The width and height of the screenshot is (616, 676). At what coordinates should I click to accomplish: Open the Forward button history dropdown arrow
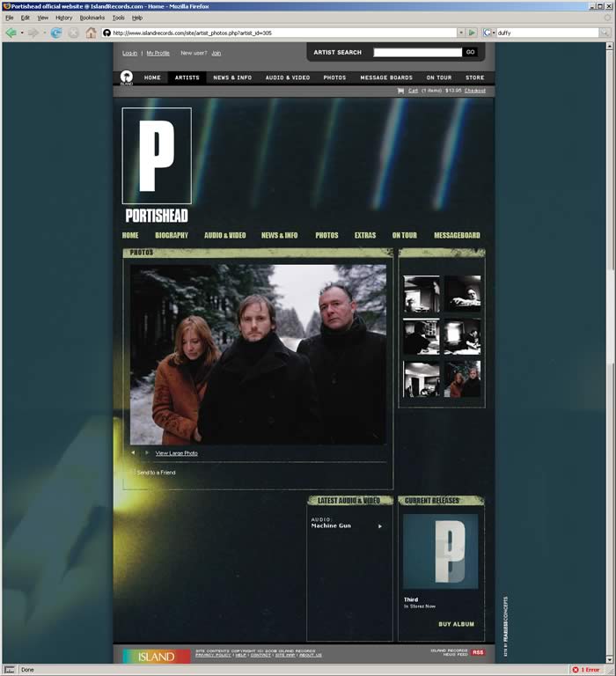[x=44, y=33]
